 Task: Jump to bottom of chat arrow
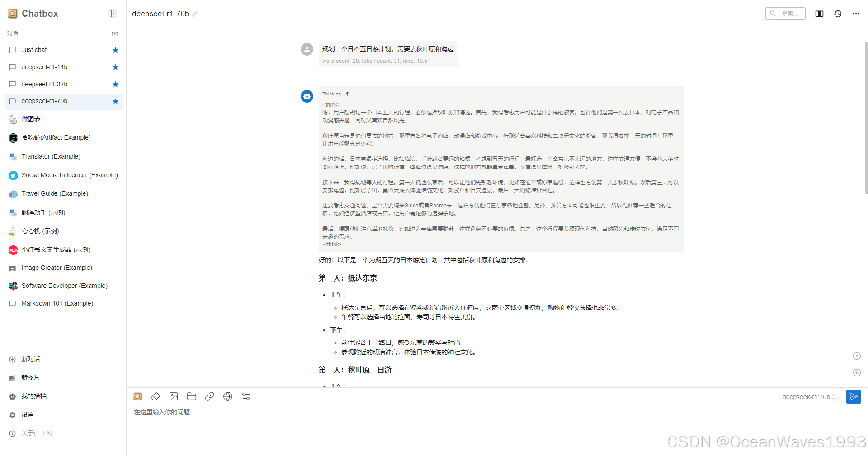click(x=857, y=373)
